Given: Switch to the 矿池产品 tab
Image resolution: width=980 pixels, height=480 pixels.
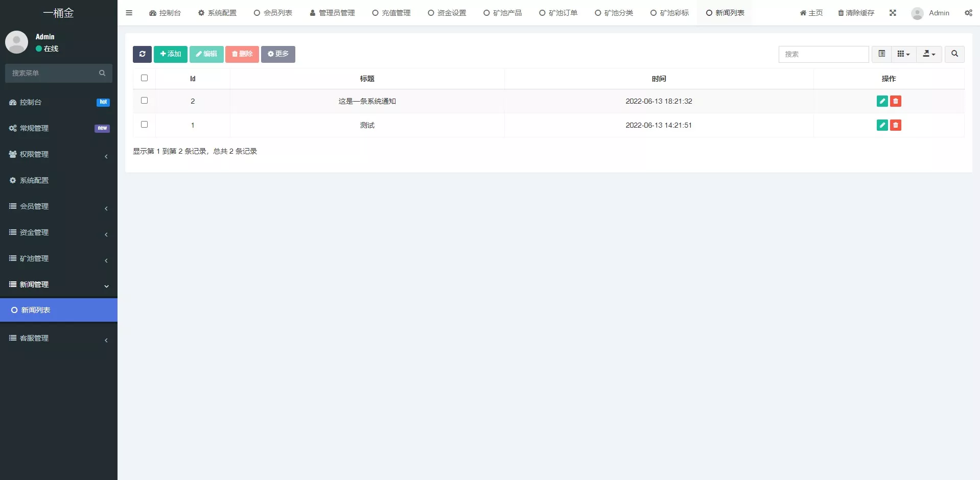Looking at the screenshot, I should pos(503,13).
